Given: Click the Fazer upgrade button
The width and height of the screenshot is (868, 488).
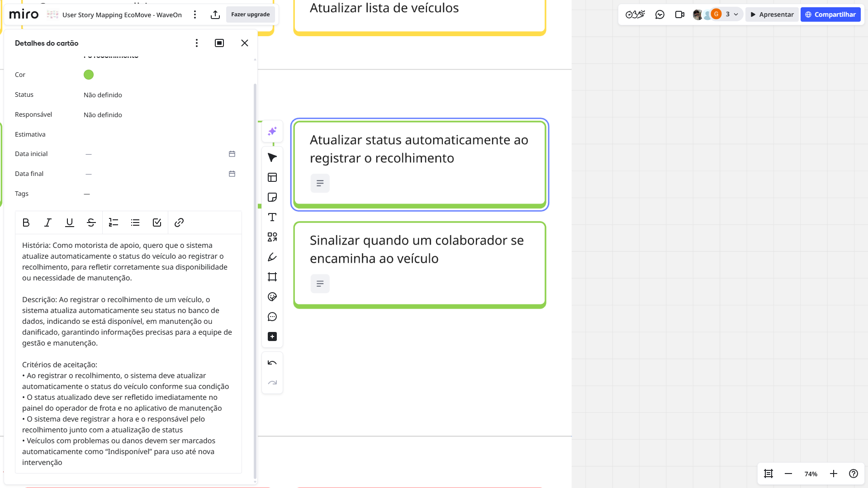Looking at the screenshot, I should pos(250,14).
